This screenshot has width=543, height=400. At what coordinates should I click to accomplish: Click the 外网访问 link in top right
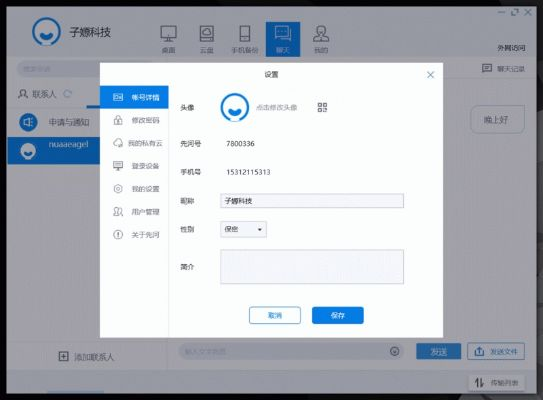[x=511, y=48]
